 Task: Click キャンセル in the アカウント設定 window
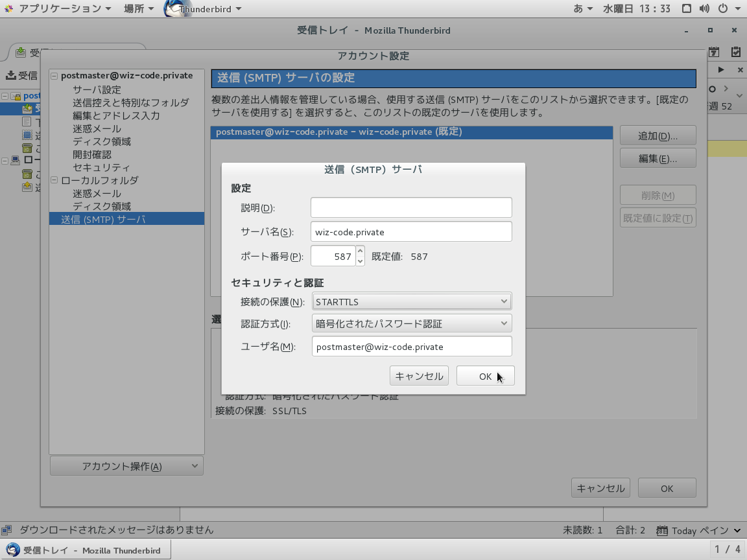(x=600, y=488)
